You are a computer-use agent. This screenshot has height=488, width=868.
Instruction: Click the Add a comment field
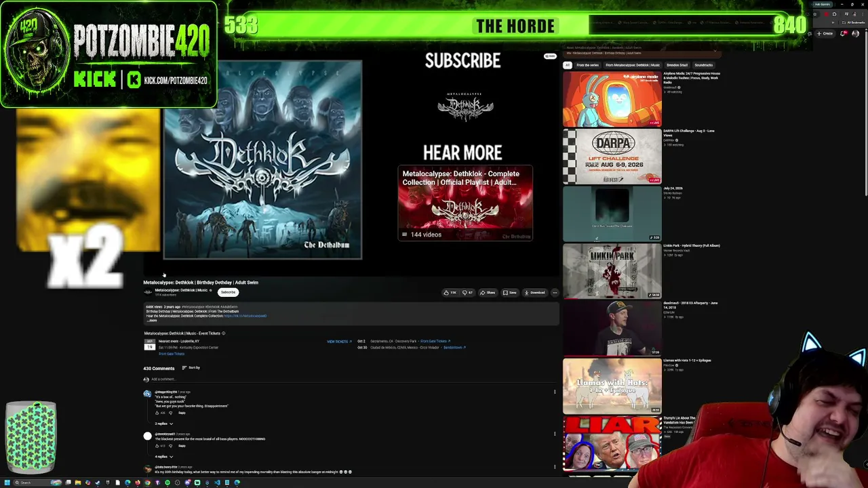pos(353,380)
